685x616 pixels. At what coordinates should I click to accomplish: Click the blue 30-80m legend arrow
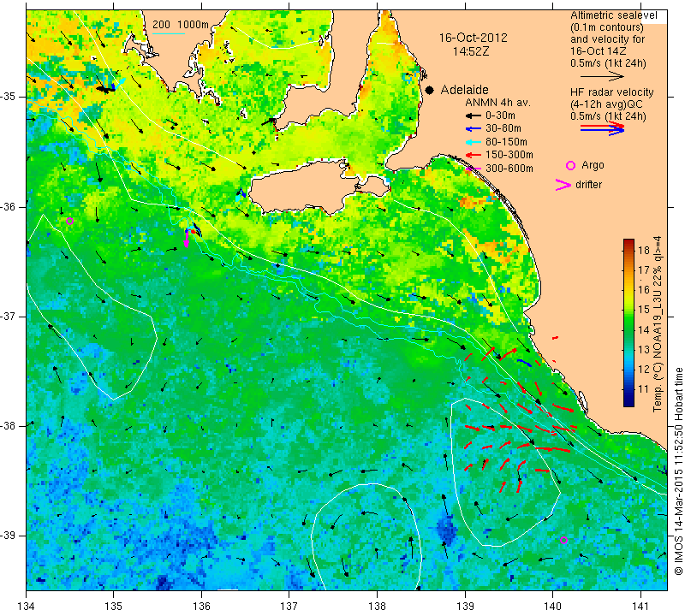point(473,129)
